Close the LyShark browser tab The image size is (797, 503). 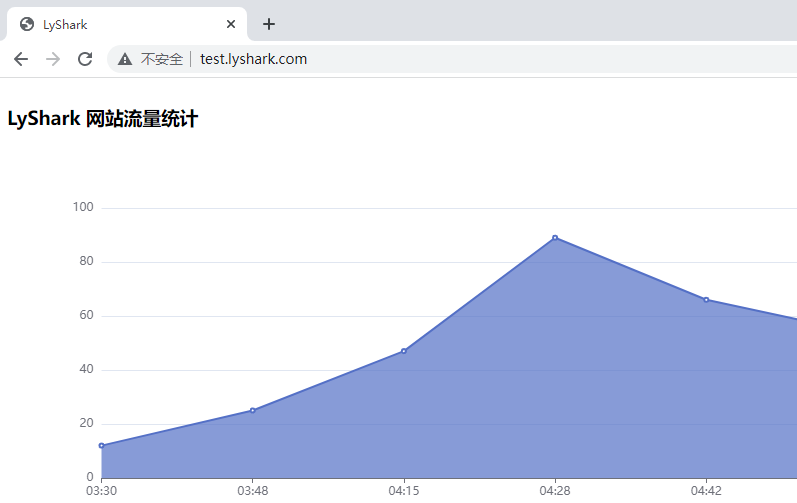tap(231, 24)
